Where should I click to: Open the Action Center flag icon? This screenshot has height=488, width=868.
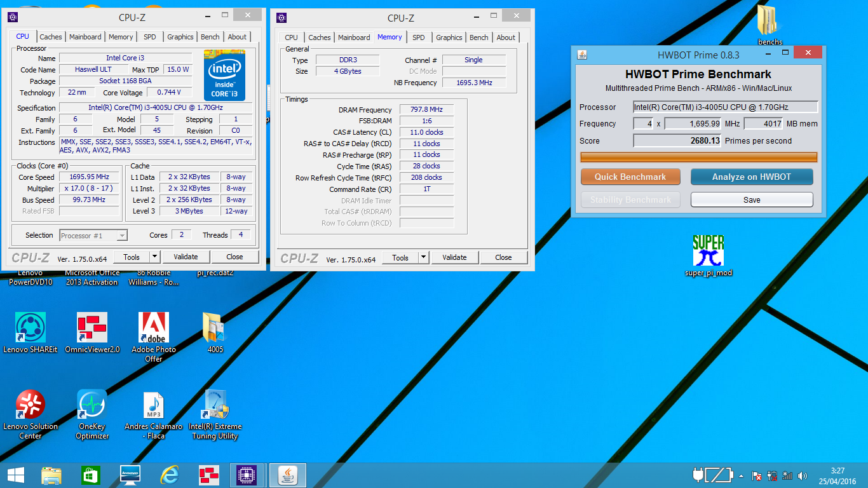[x=757, y=475]
